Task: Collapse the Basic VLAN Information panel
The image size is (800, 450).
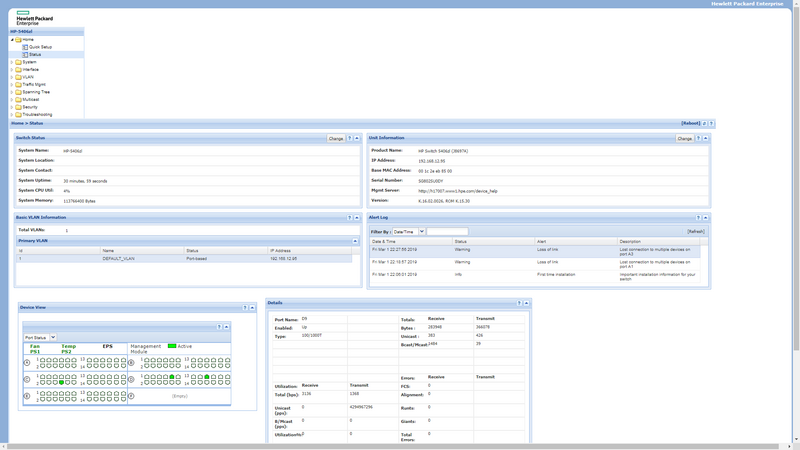Action: pyautogui.click(x=357, y=218)
